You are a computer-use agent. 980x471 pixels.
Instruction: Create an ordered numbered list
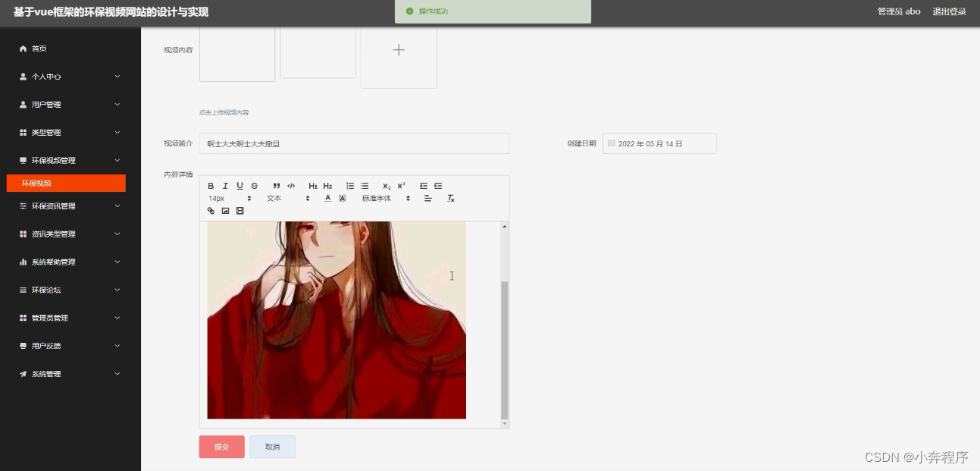coord(350,186)
